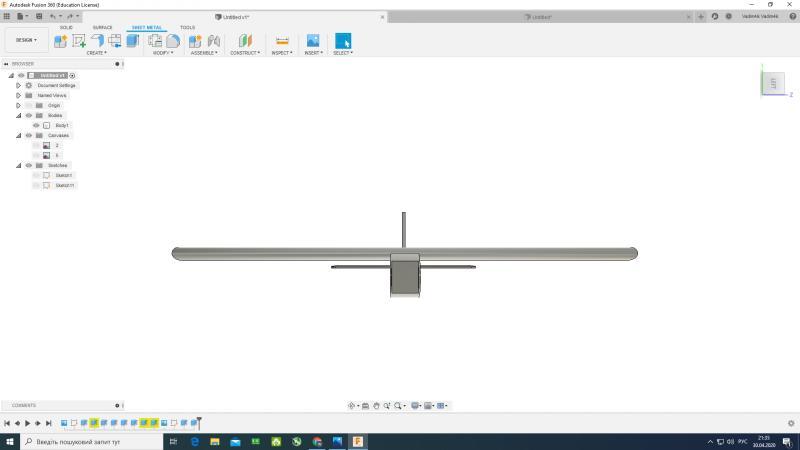The image size is (800, 450).
Task: Open the DESIGN workspace dropdown
Action: coord(25,40)
